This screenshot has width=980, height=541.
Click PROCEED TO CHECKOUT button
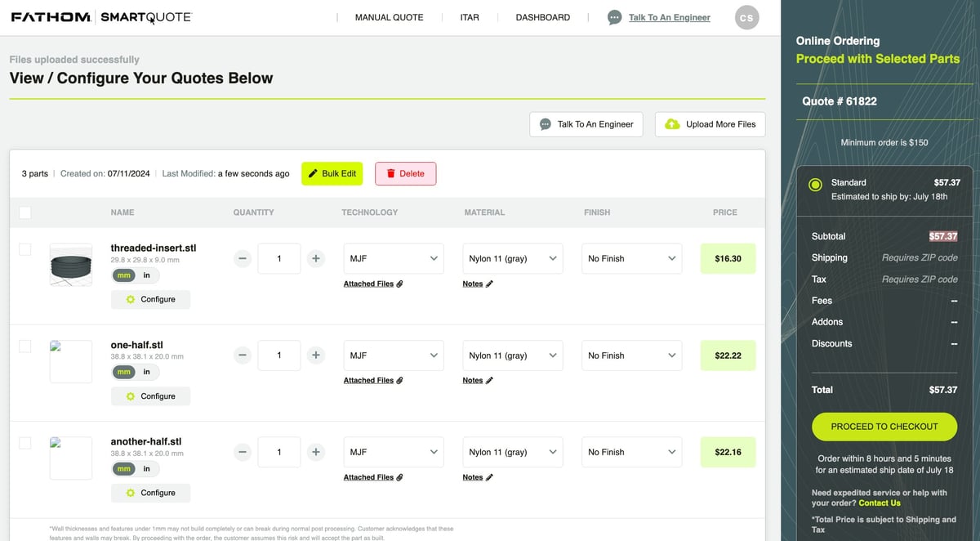click(x=884, y=427)
